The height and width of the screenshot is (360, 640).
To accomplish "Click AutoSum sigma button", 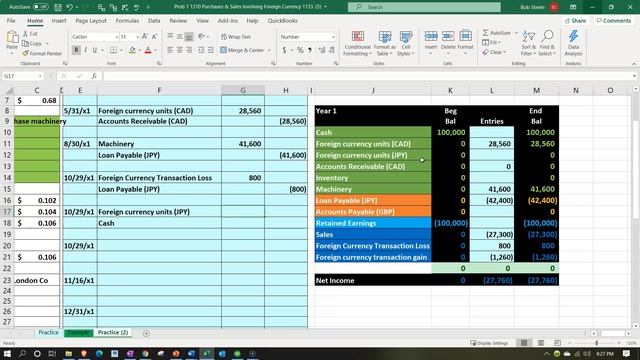I will (x=496, y=33).
